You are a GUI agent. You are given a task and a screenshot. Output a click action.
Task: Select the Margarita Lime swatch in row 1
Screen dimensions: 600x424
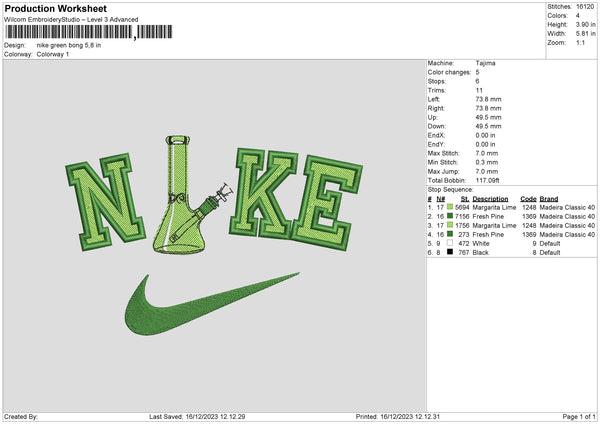click(x=450, y=207)
